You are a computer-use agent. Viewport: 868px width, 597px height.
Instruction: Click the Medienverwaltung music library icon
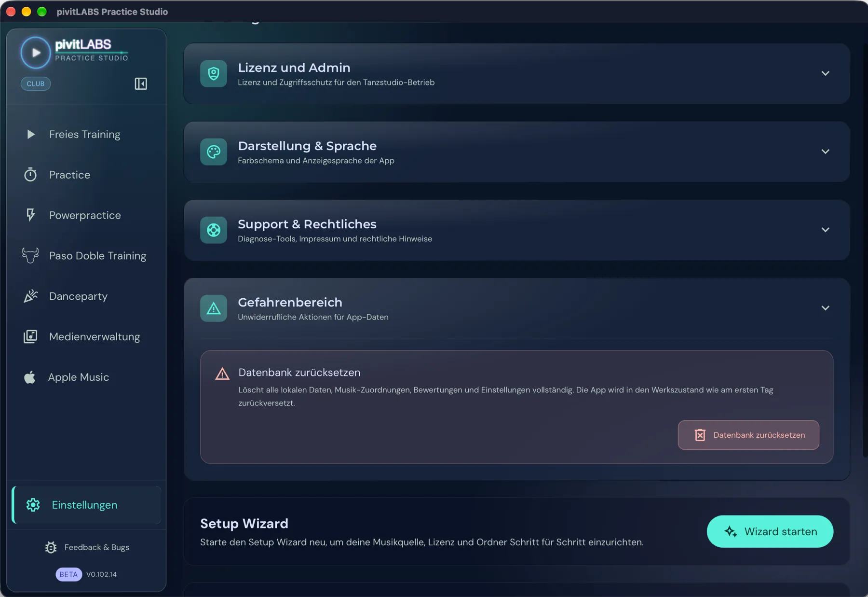pos(30,336)
